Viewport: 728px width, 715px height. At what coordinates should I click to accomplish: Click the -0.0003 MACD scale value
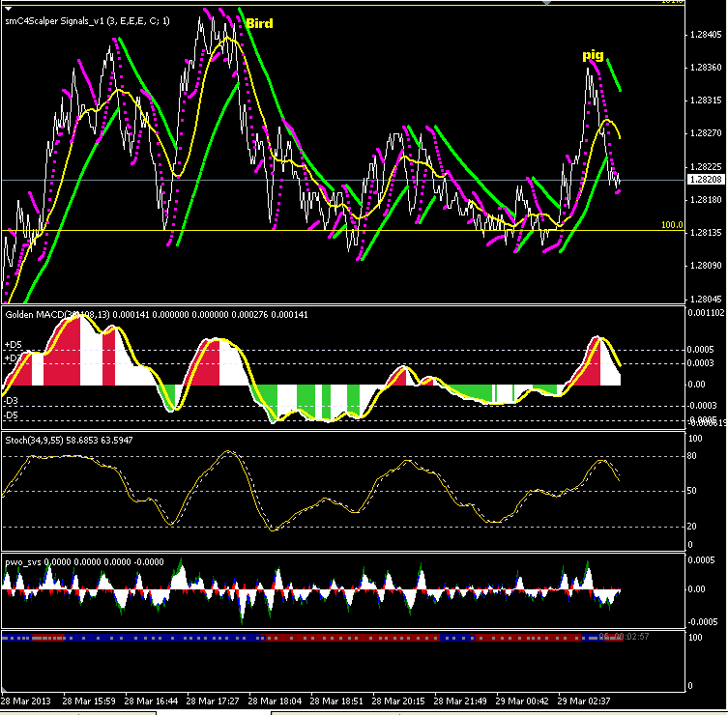click(x=702, y=406)
